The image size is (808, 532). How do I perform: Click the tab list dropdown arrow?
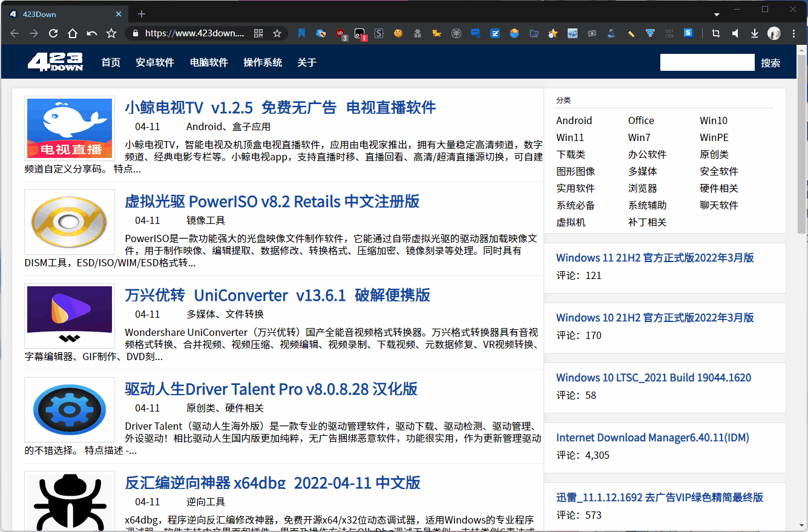pyautogui.click(x=717, y=14)
